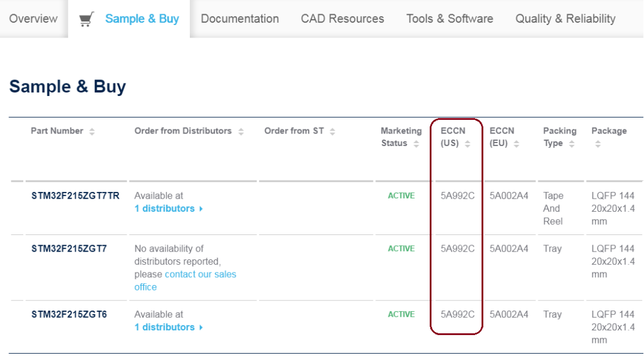Click the shopping cart icon

[x=87, y=19]
